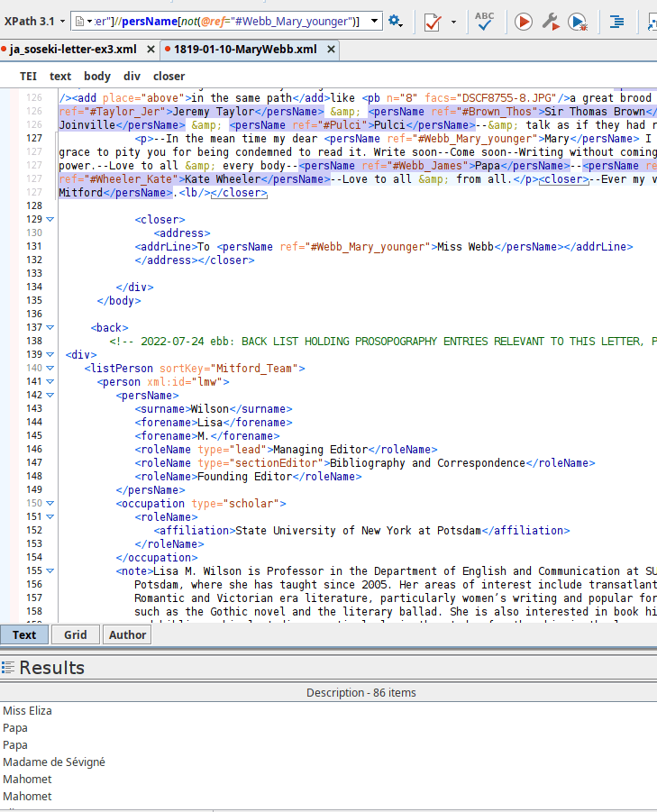Collapse listPerson fold at line 140

(x=50, y=369)
